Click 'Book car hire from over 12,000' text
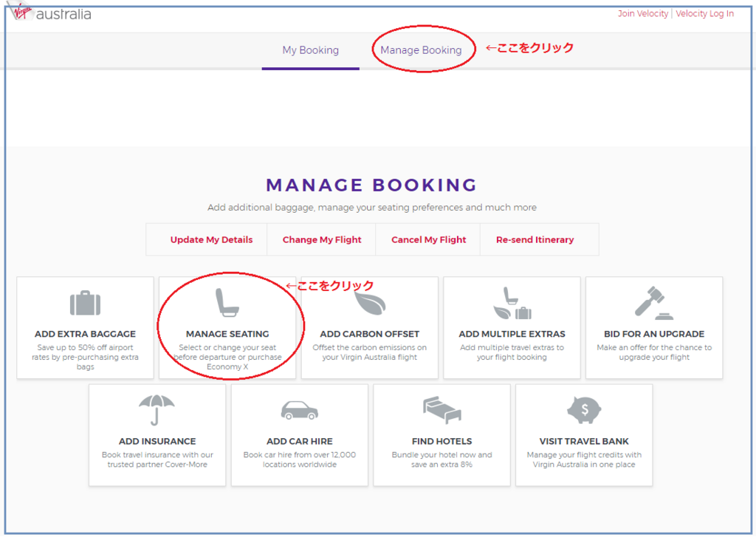This screenshot has height=540, width=756. pos(300,460)
